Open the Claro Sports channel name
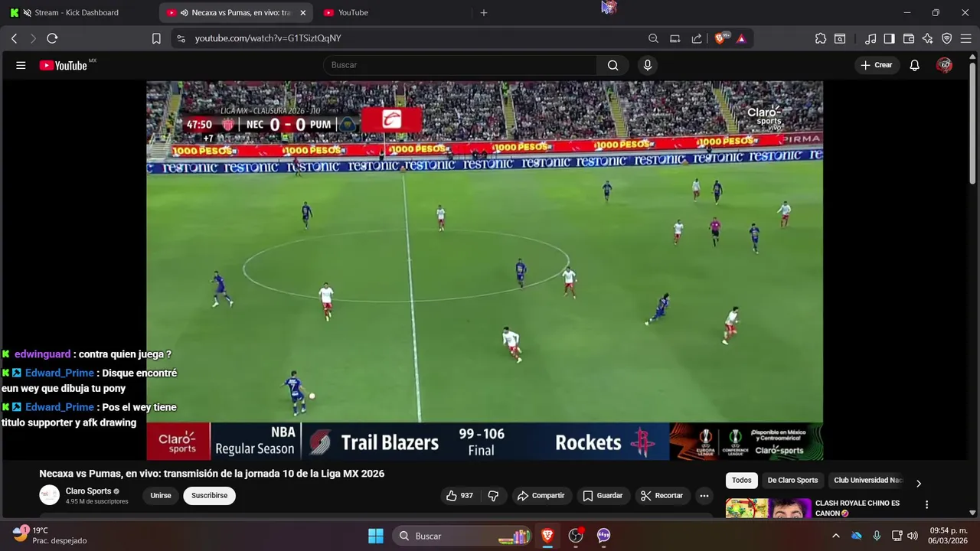Image resolution: width=980 pixels, height=551 pixels. (x=88, y=491)
